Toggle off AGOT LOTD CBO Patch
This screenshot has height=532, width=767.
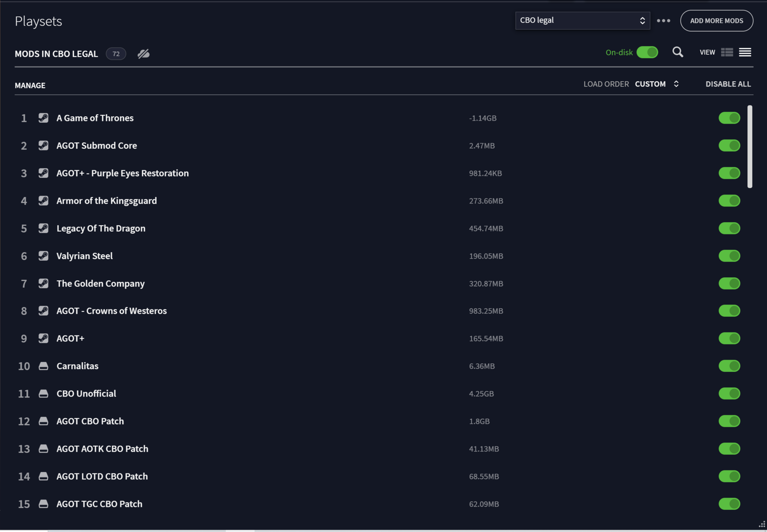tap(729, 476)
